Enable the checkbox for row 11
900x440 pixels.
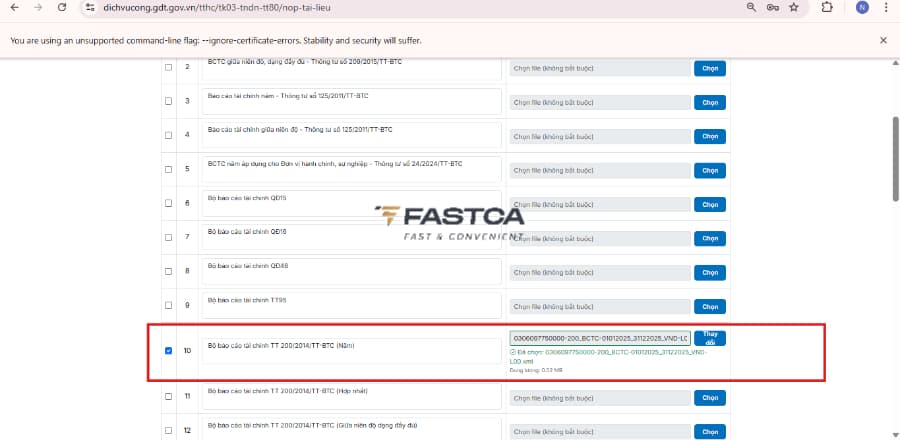tap(168, 397)
